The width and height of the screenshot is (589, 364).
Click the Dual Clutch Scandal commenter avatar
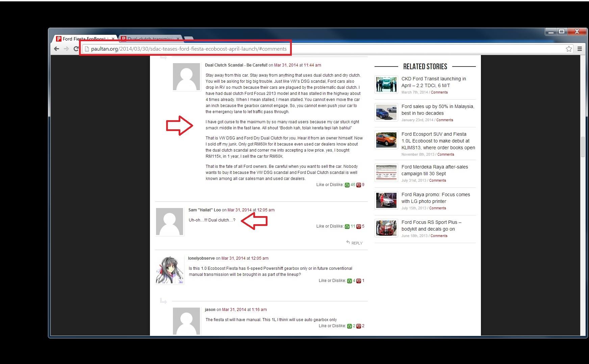pos(186,77)
